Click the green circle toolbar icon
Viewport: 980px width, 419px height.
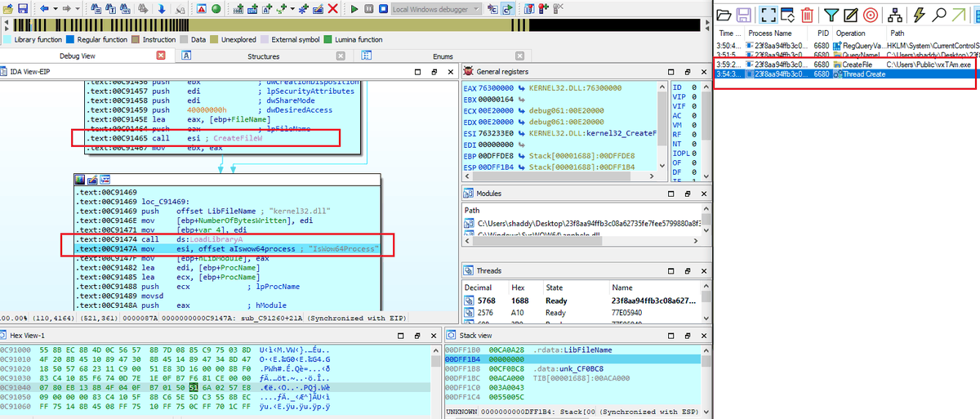216,8
